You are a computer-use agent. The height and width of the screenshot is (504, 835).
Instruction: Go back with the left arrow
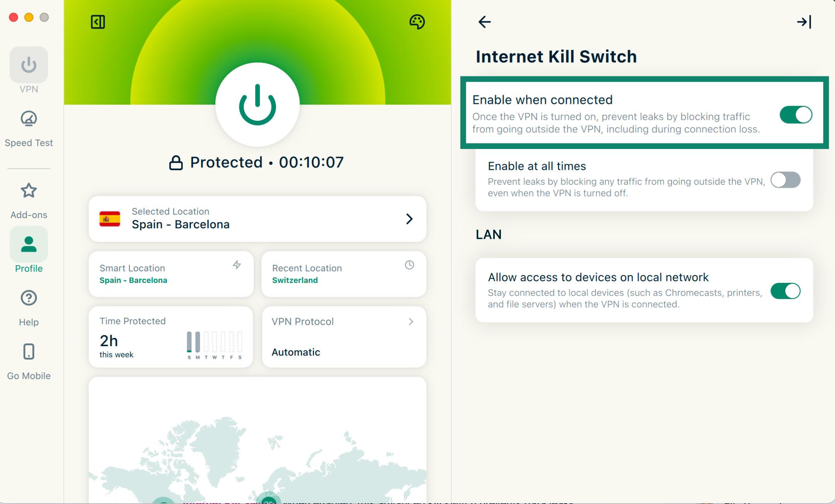tap(484, 22)
